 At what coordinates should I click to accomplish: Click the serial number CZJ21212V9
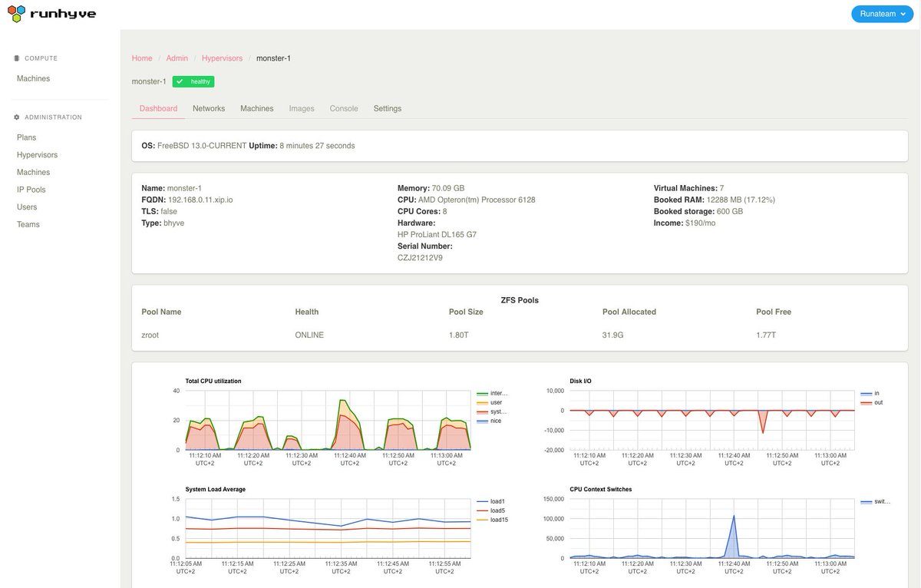tap(420, 258)
